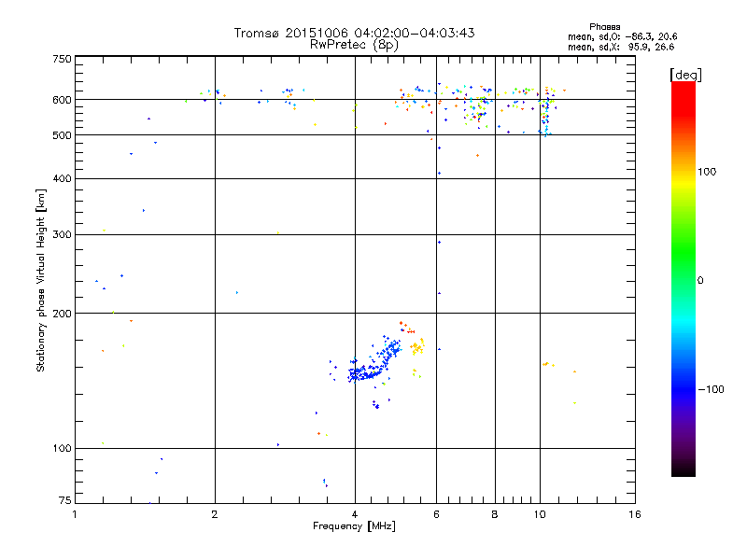Click the y-axis tick label '600'
This screenshot has height=560, width=747.
(62, 100)
